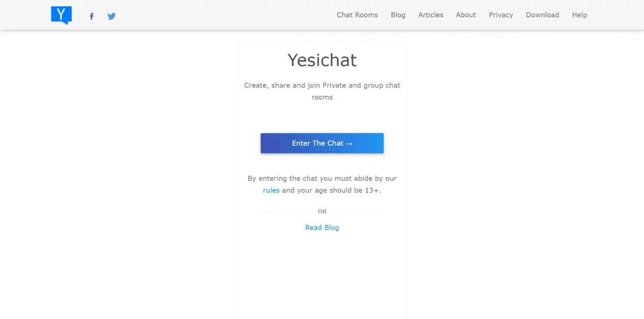
Task: Click the OR divider label
Action: (322, 211)
